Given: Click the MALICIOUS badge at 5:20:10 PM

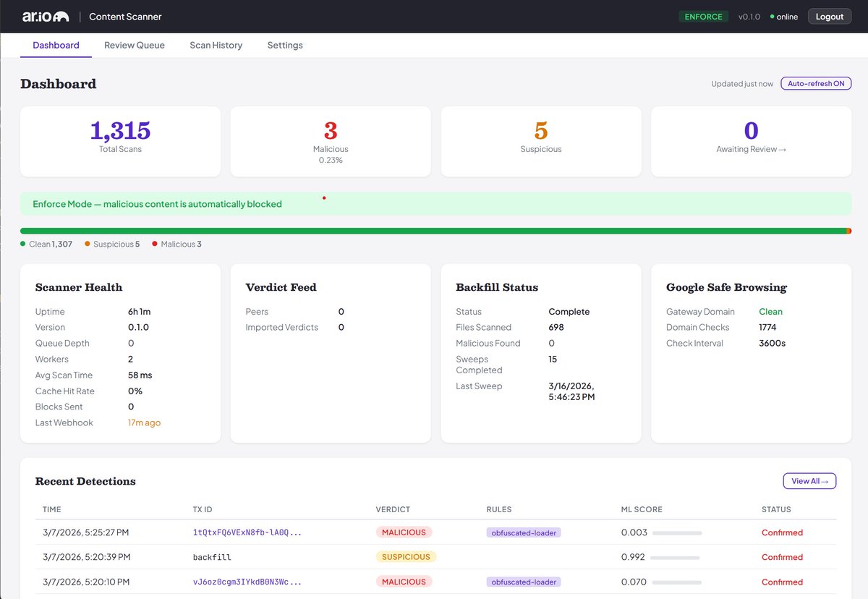Looking at the screenshot, I should click(x=404, y=582).
